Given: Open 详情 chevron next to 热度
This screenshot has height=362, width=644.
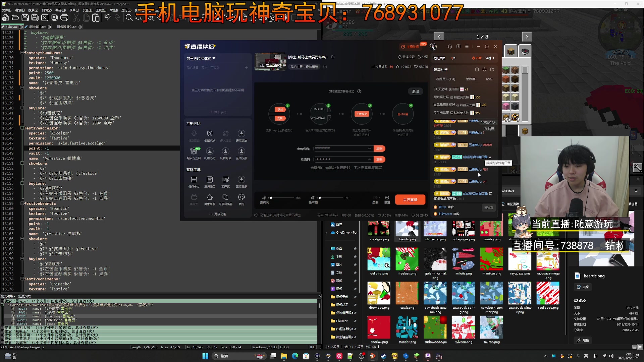Looking at the screenshot, I should [x=490, y=58].
